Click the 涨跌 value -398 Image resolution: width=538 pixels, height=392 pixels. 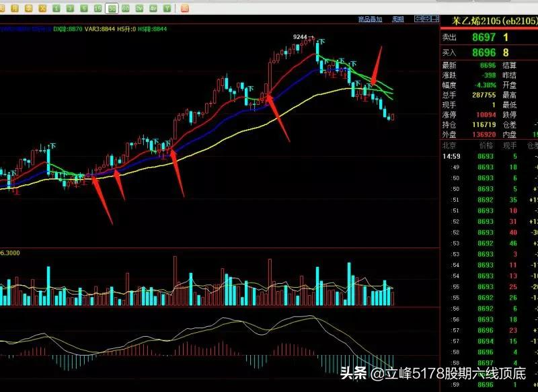click(488, 75)
